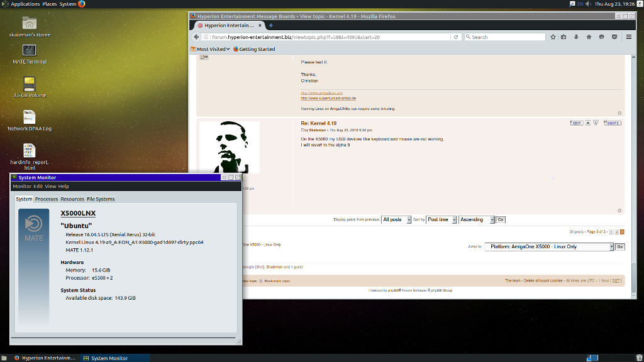Click poster avatar image
The image size is (644, 362).
pos(229,147)
